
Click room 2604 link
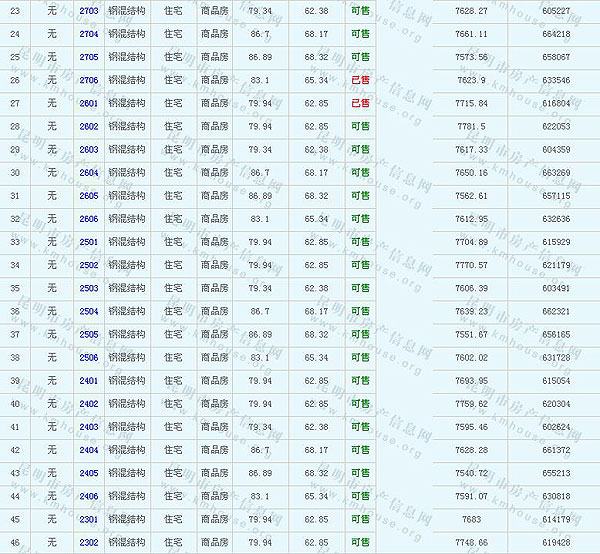88,172
